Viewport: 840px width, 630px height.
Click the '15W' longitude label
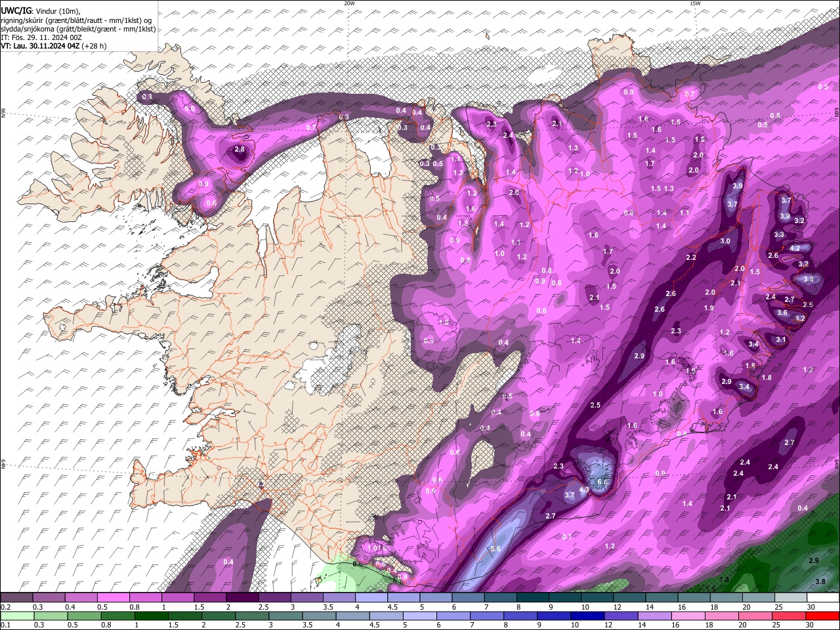click(695, 3)
